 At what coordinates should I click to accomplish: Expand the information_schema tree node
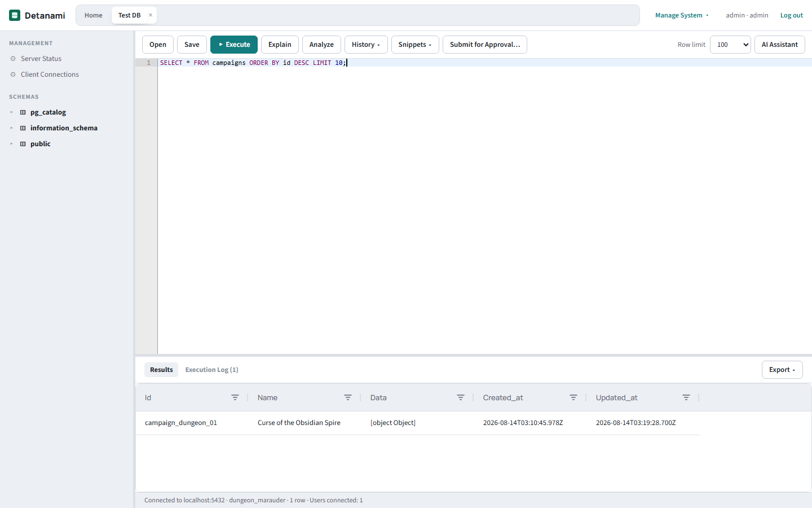[x=11, y=128]
